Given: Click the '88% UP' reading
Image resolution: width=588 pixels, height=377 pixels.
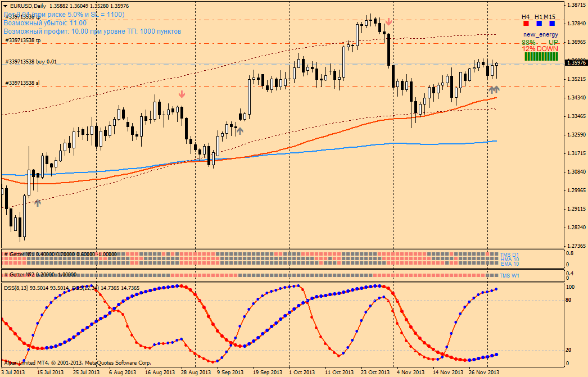Looking at the screenshot, I should [x=540, y=42].
